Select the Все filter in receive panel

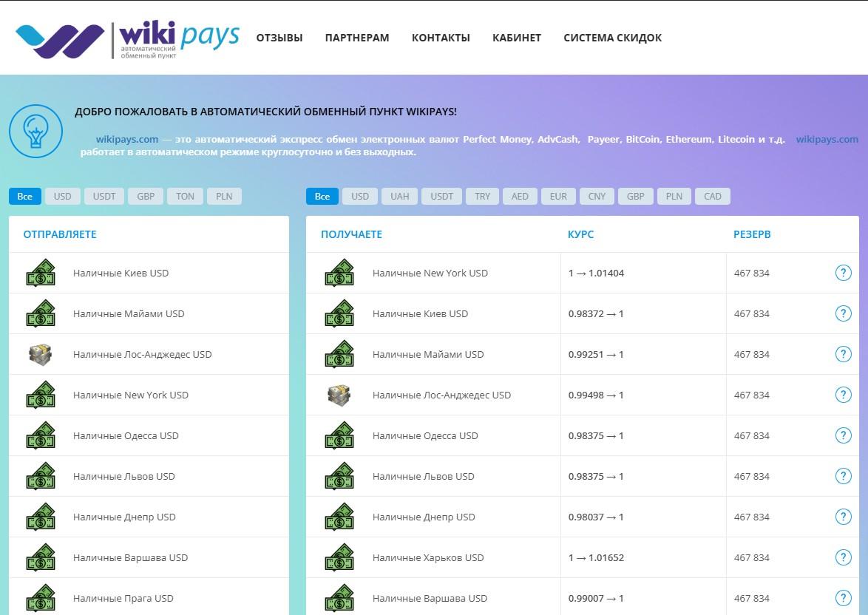[322, 196]
